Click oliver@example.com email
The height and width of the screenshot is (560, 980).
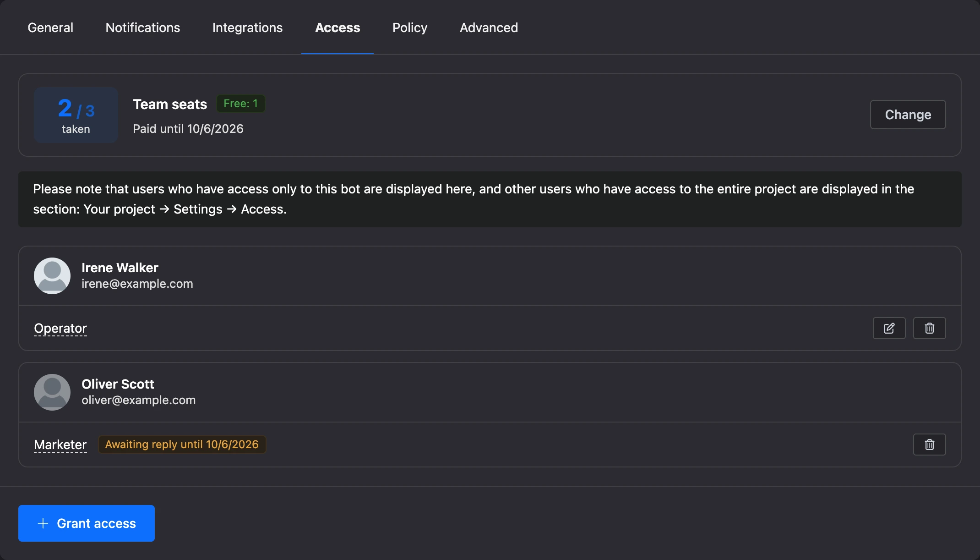tap(139, 400)
